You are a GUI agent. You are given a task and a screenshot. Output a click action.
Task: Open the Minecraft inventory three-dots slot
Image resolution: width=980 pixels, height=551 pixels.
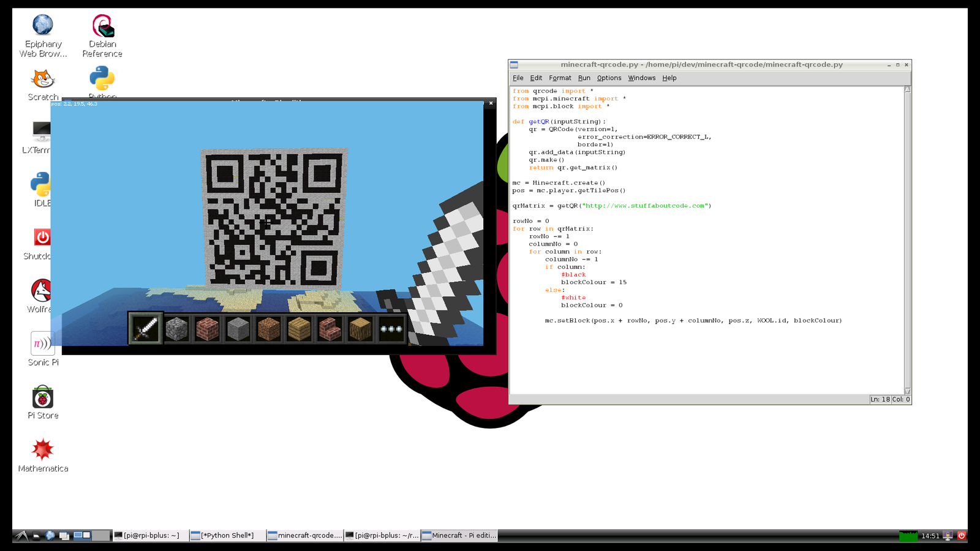click(x=391, y=329)
